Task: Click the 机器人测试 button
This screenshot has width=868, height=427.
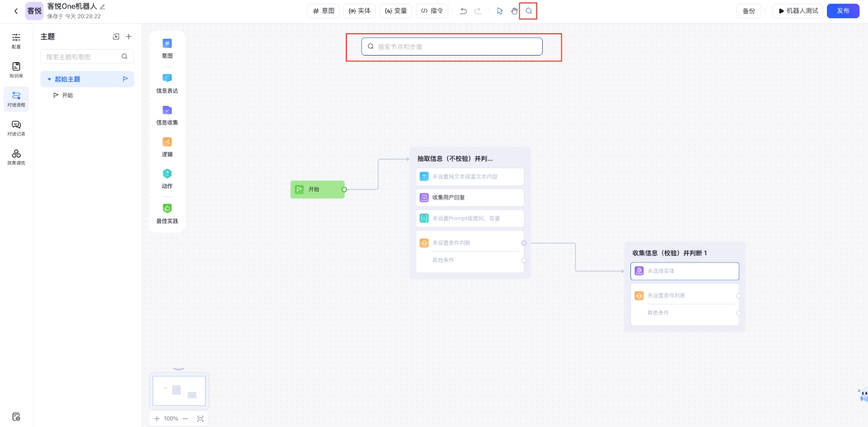Action: pos(798,11)
